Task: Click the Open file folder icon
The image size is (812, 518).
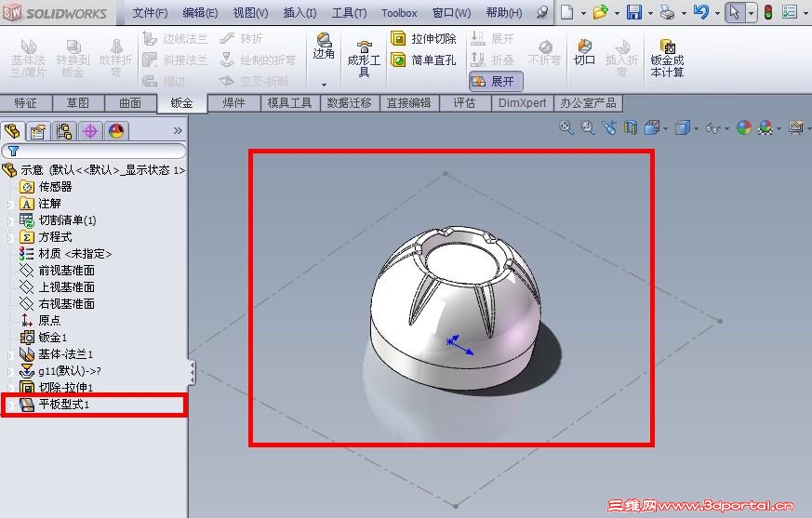Action: pos(601,12)
